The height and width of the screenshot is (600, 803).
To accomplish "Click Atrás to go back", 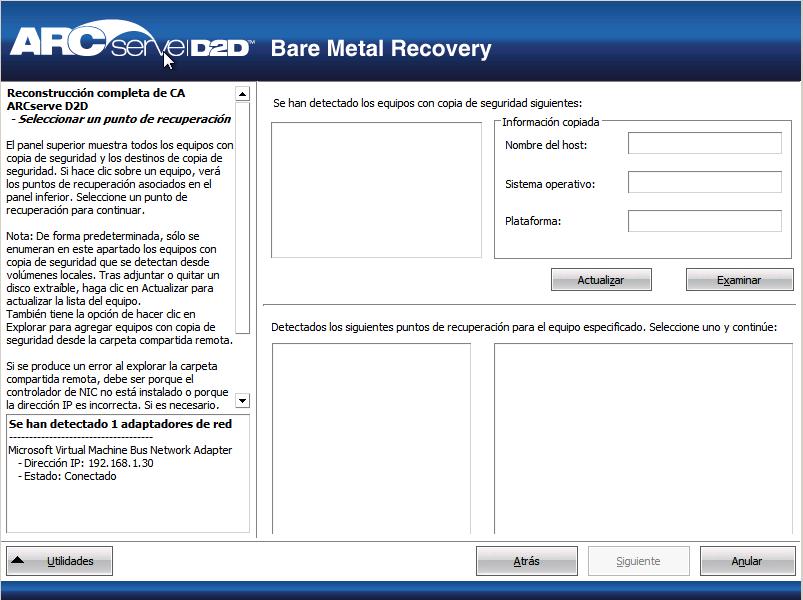I will (526, 560).
